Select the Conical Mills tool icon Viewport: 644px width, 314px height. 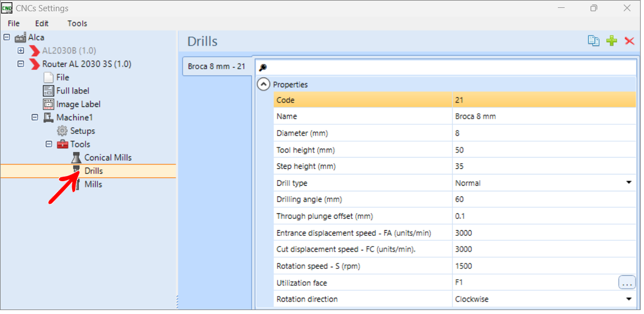(77, 158)
